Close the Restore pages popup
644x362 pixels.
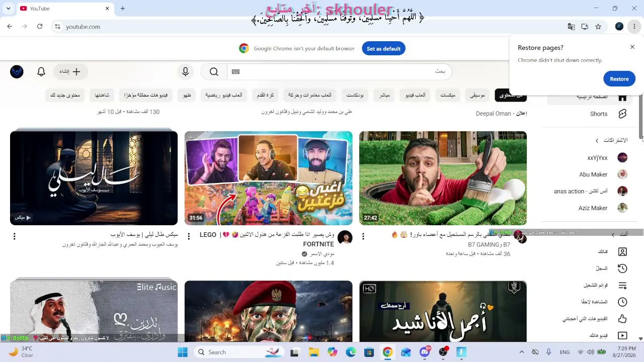coord(632,47)
